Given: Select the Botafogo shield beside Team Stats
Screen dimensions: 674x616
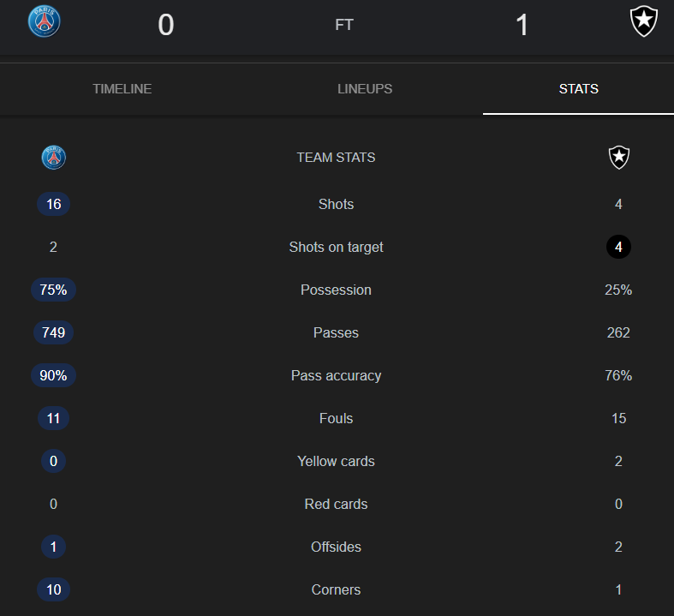Looking at the screenshot, I should [619, 158].
